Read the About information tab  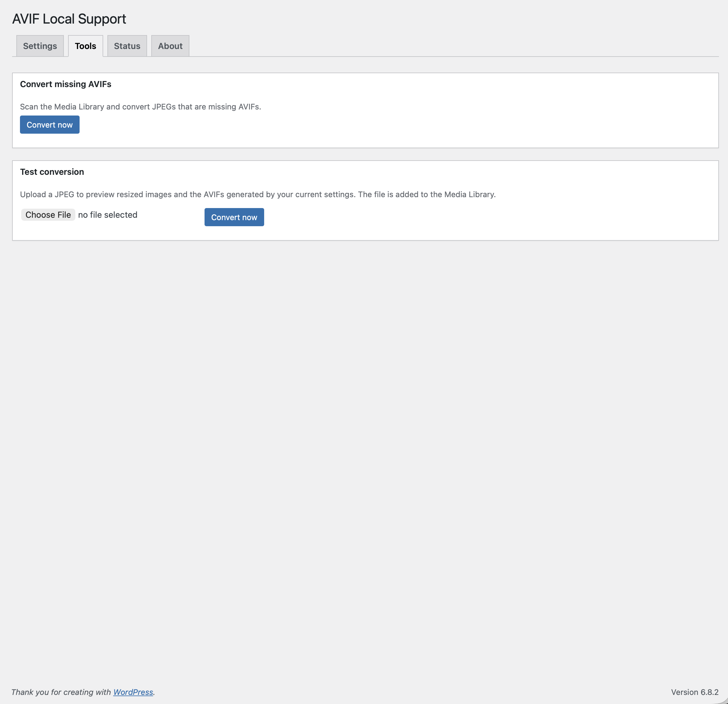pos(170,46)
